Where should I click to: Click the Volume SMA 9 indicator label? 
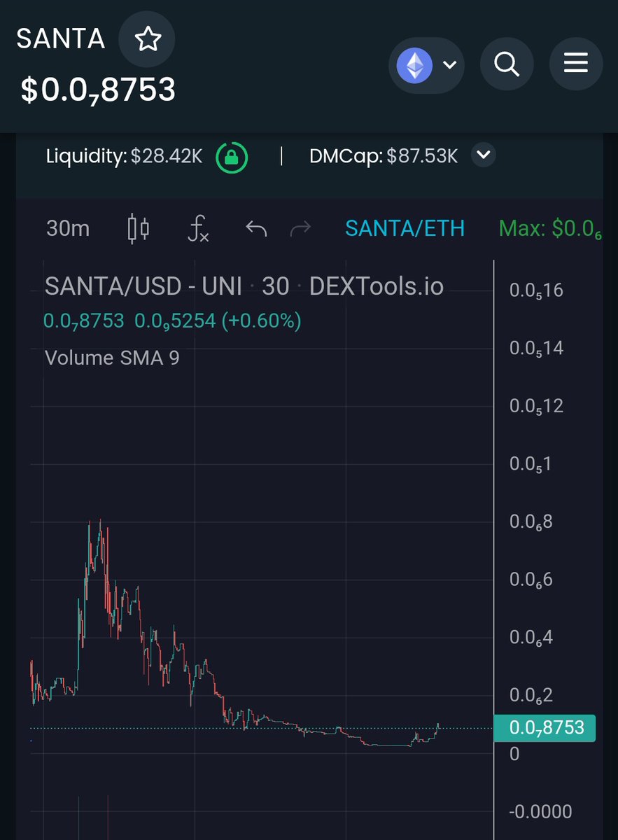[x=112, y=358]
